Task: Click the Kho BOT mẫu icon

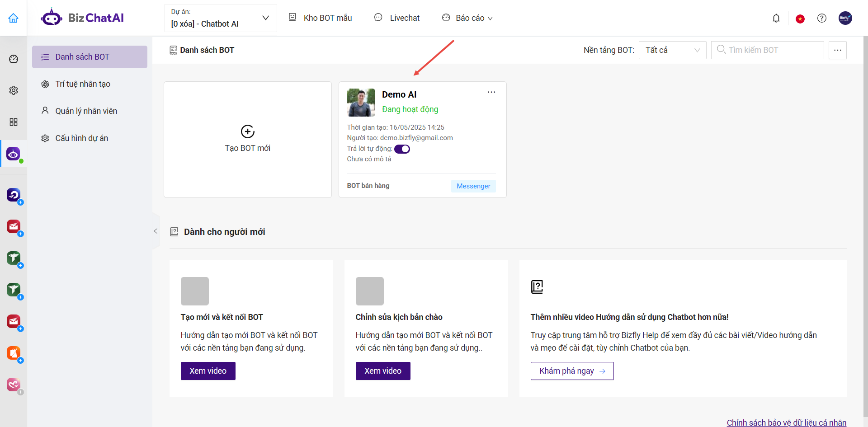Action: (x=292, y=17)
